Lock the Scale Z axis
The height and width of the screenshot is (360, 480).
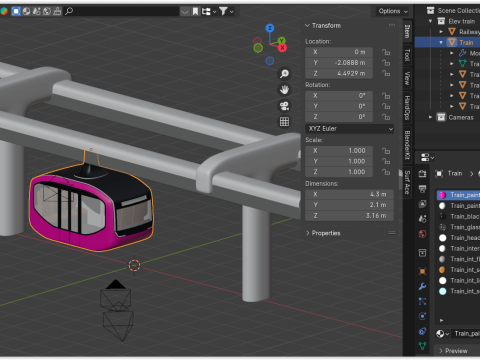pos(386,172)
